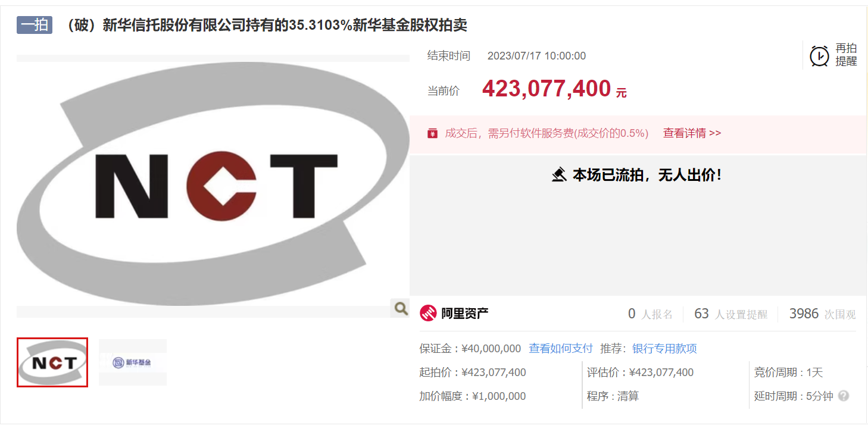Open the 银行专用款项 link
This screenshot has height=432, width=868.
coord(664,349)
